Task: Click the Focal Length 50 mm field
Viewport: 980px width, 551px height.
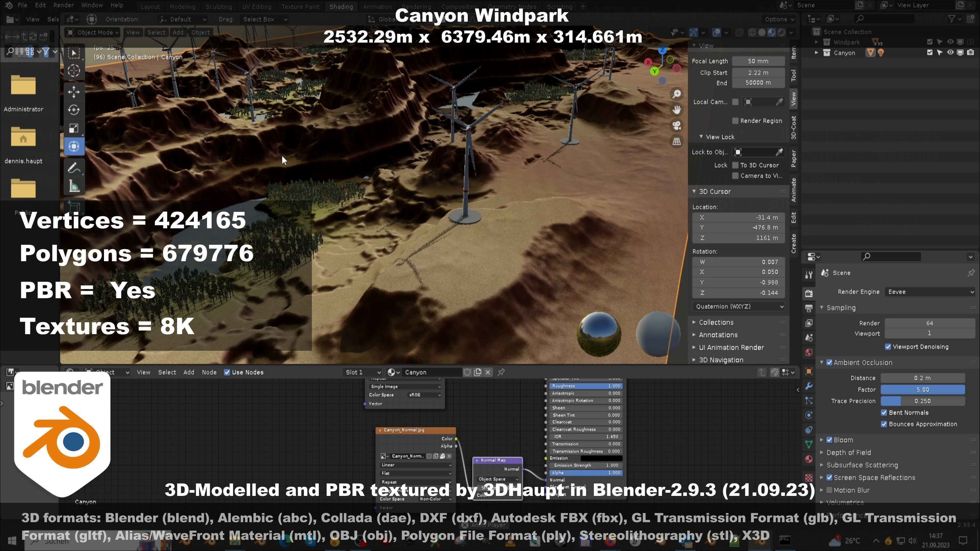Action: pyautogui.click(x=758, y=61)
